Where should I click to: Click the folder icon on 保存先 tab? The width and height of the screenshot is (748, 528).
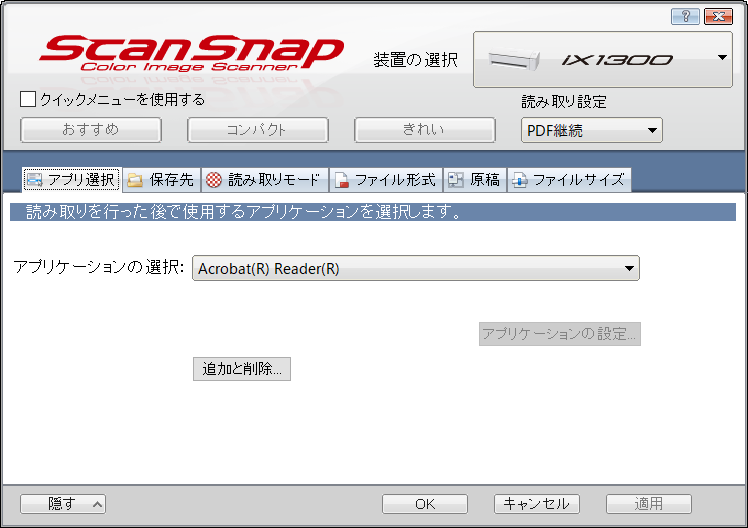coord(135,180)
